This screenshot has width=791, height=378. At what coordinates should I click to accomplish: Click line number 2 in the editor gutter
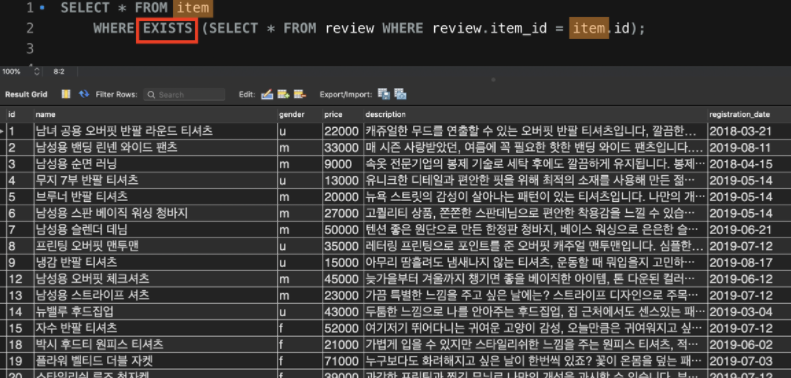point(30,28)
